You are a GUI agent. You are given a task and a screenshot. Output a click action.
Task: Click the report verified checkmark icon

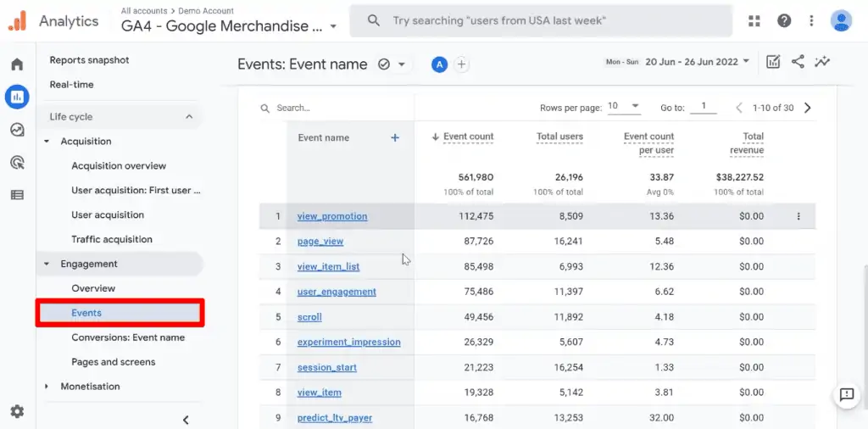pos(384,64)
